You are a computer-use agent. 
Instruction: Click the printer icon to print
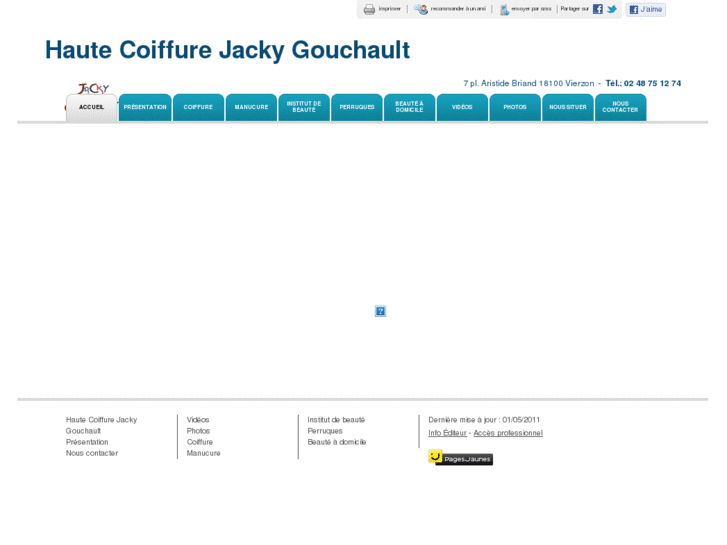(369, 9)
